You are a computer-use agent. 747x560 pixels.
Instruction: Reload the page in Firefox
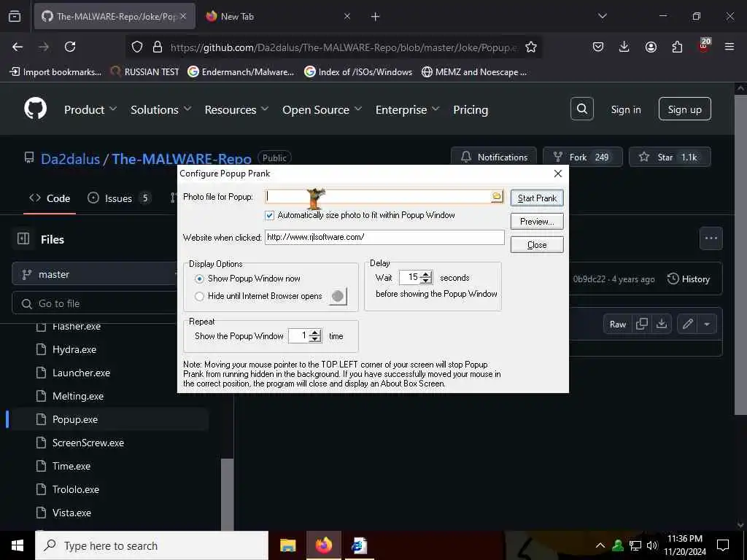point(70,47)
